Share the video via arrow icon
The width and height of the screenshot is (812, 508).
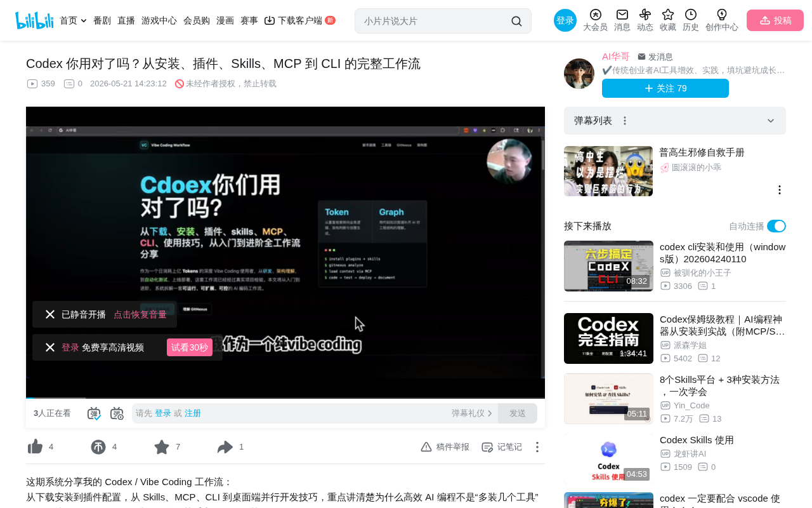click(225, 447)
